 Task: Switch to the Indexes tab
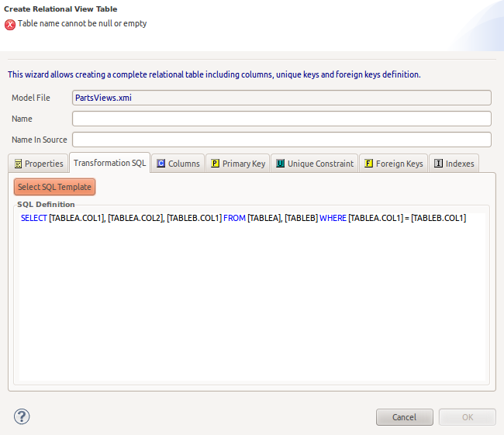454,164
